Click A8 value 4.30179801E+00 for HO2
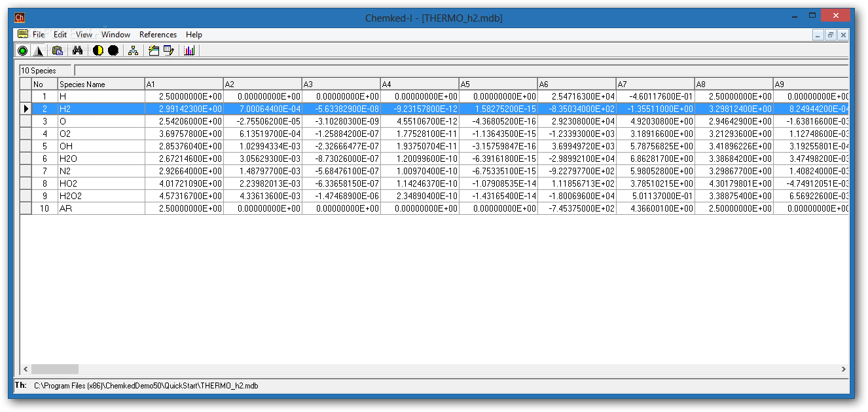868x412 pixels. 734,183
